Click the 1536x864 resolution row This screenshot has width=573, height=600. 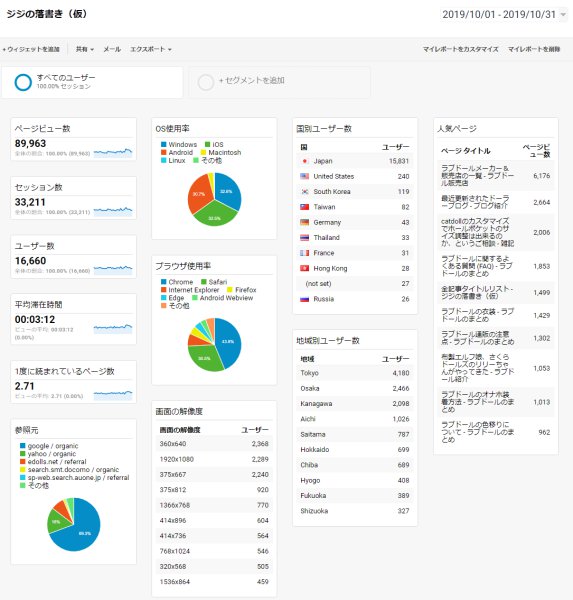click(x=214, y=582)
